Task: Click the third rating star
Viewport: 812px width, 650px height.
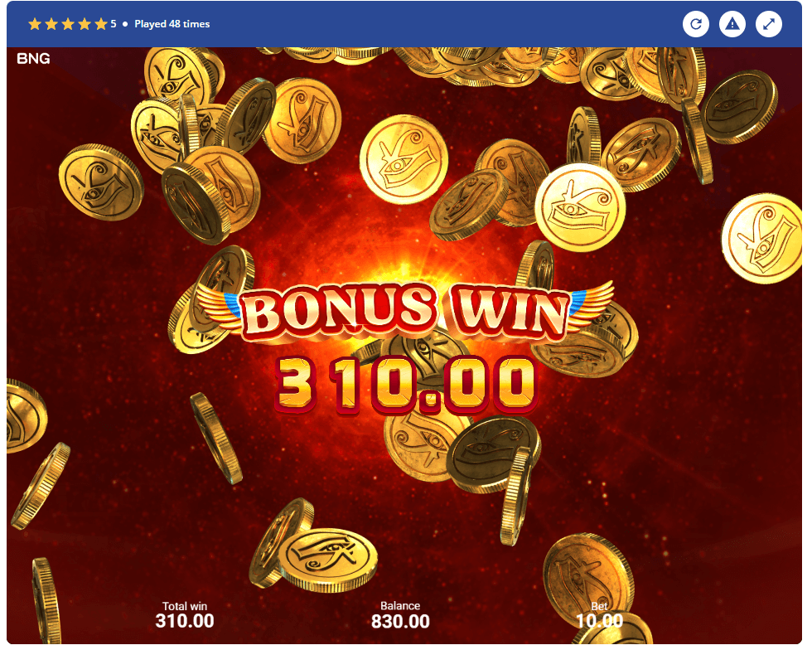Action: (68, 24)
